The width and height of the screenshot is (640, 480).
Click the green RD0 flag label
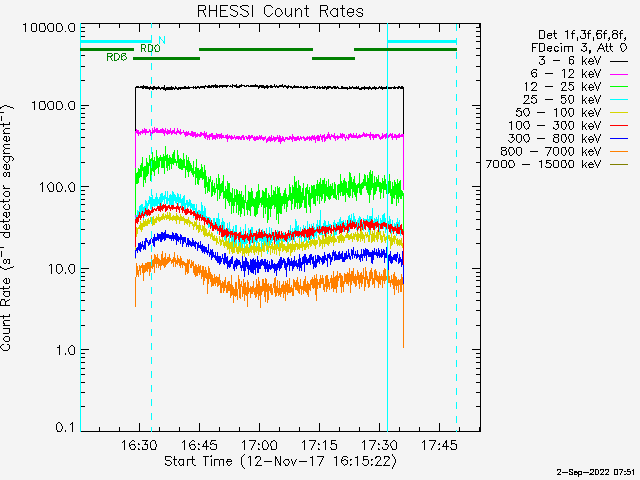(150, 49)
